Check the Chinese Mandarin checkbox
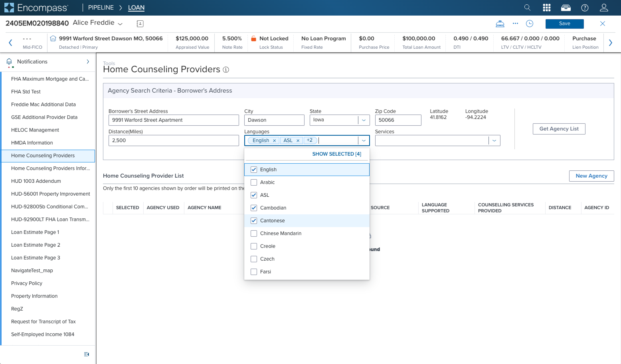The height and width of the screenshot is (364, 621). point(254,233)
